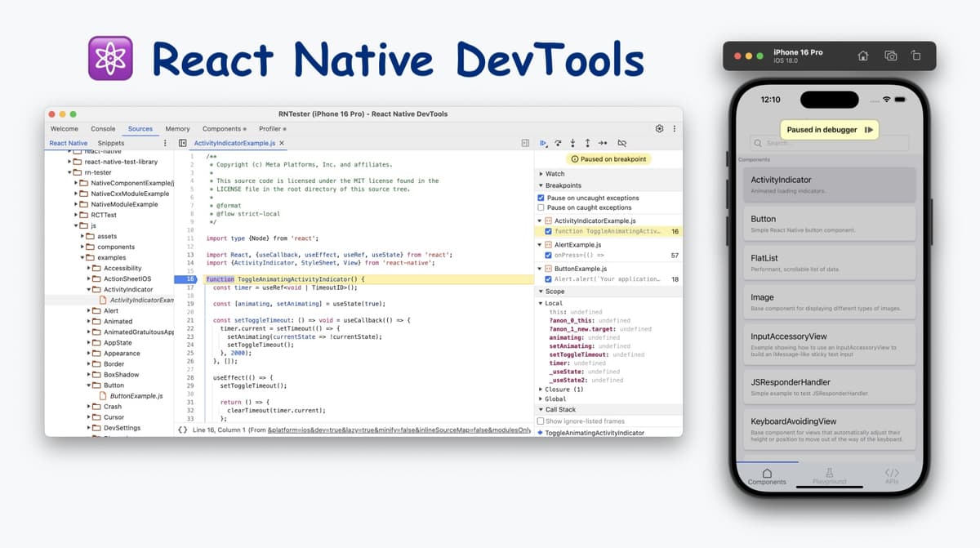980x548 pixels.
Task: Click the home icon in the simulator header
Action: click(x=862, y=56)
